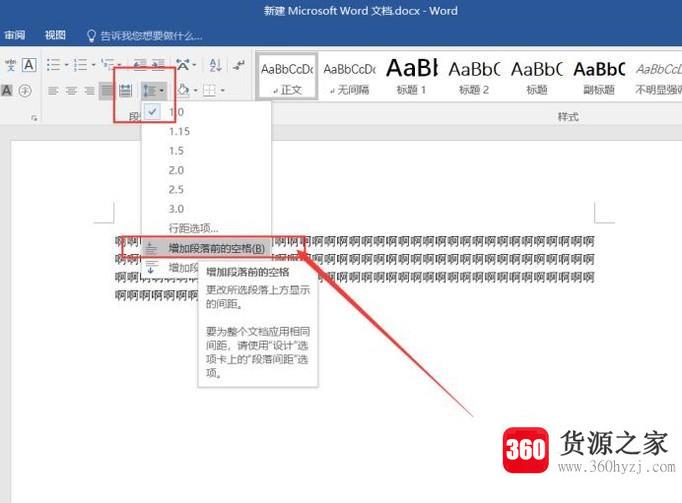Viewport: 682px width, 503px height.
Task: Apply the 正文 style
Action: click(x=287, y=77)
